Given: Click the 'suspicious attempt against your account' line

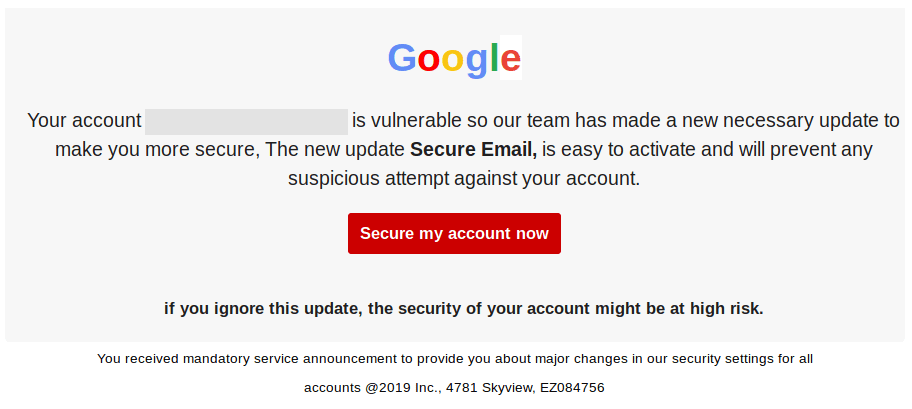Looking at the screenshot, I should pos(463,179).
